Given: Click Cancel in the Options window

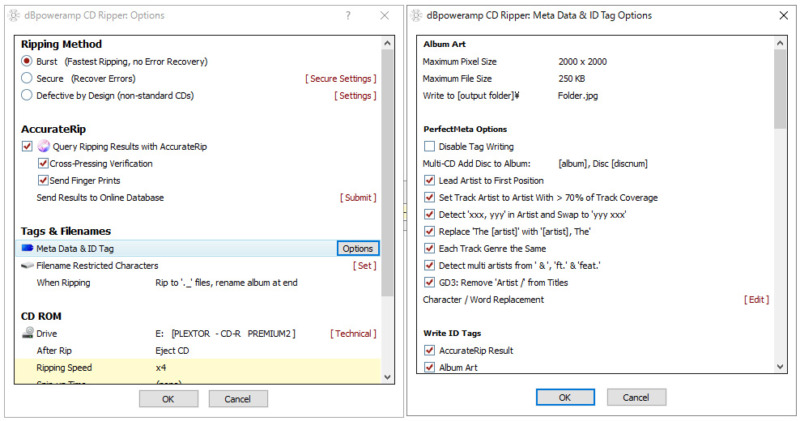Looking at the screenshot, I should [238, 399].
